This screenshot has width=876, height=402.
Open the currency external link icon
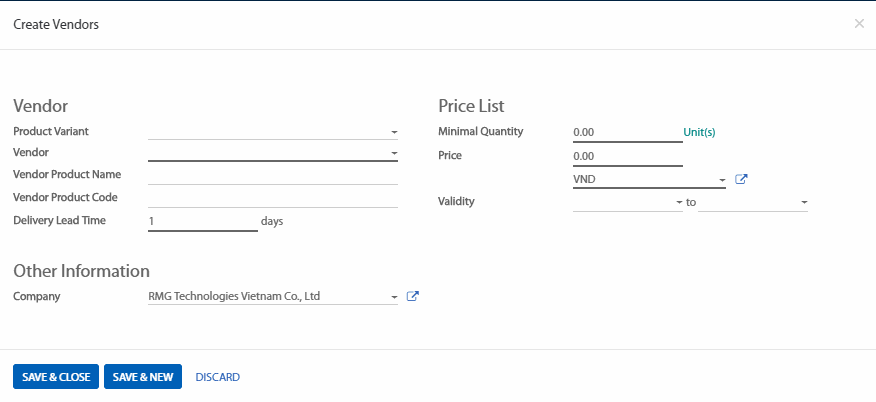(x=741, y=180)
